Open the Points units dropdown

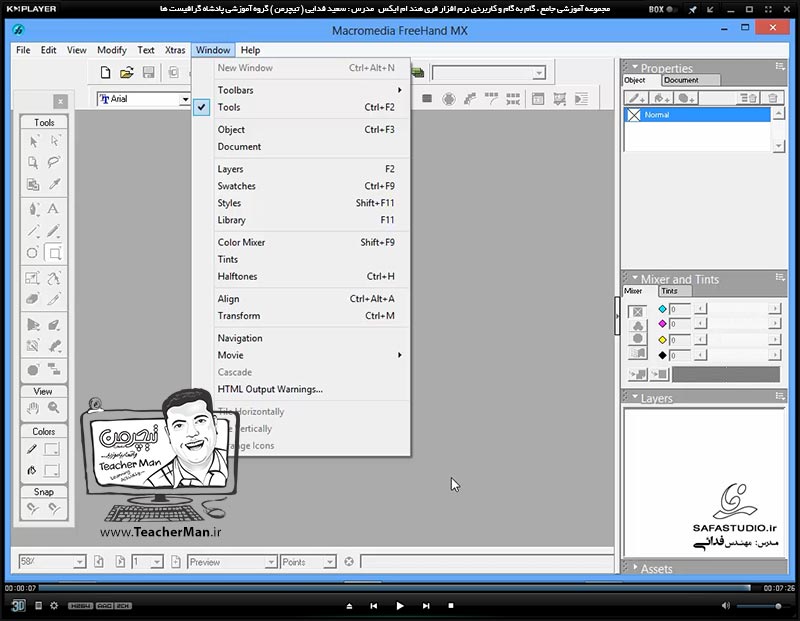coord(330,562)
